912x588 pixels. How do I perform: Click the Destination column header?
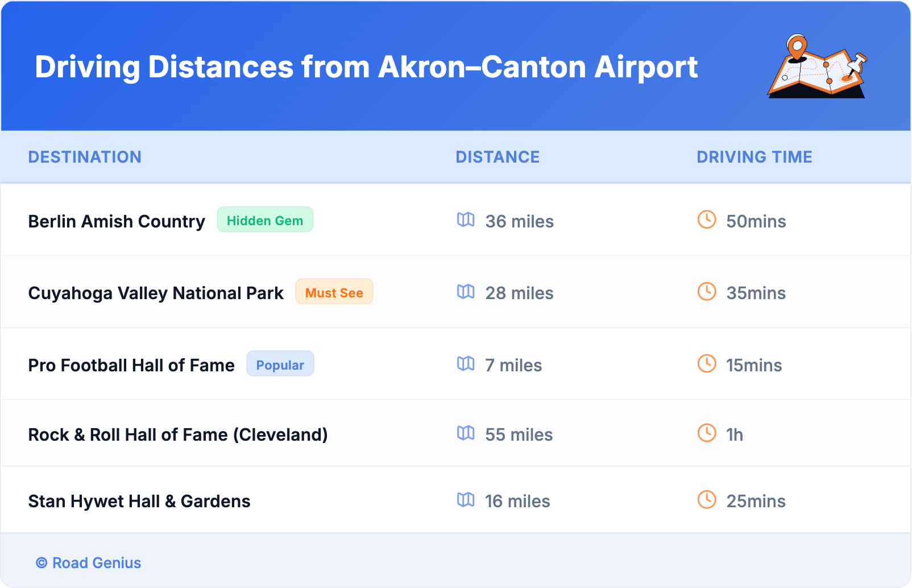85,157
